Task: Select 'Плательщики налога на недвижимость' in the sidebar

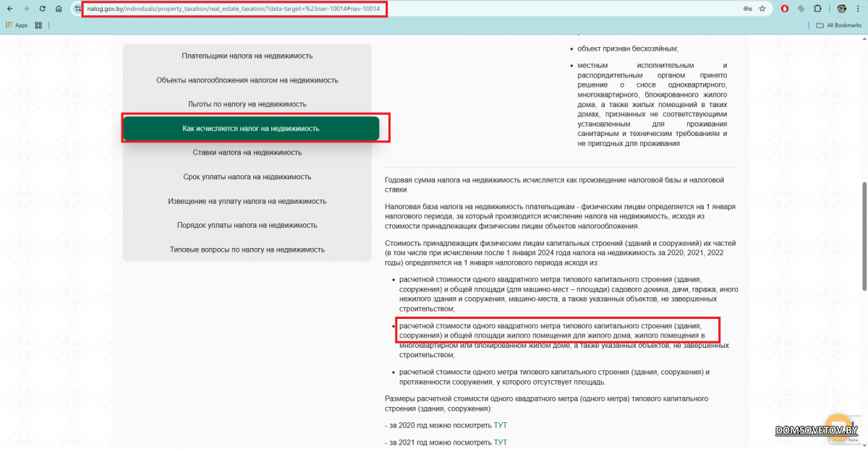Action: point(247,56)
